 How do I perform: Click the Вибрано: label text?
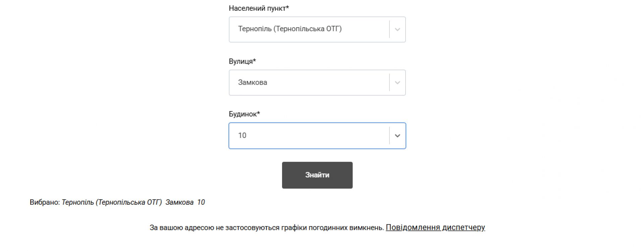pyautogui.click(x=45, y=202)
